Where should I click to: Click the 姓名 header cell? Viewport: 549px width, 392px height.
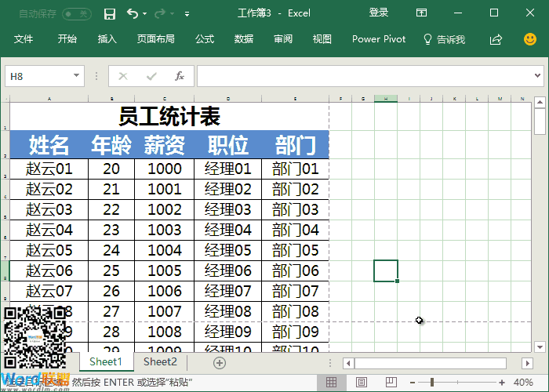coord(49,144)
